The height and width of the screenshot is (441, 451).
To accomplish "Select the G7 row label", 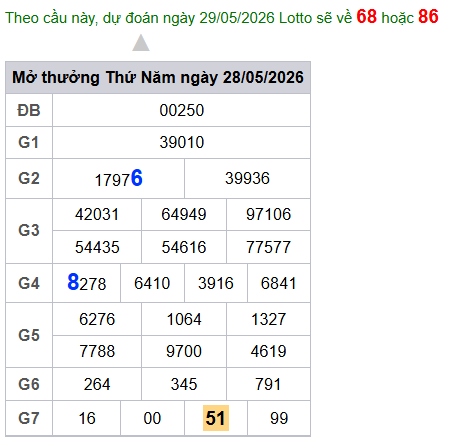I will click(x=29, y=418).
